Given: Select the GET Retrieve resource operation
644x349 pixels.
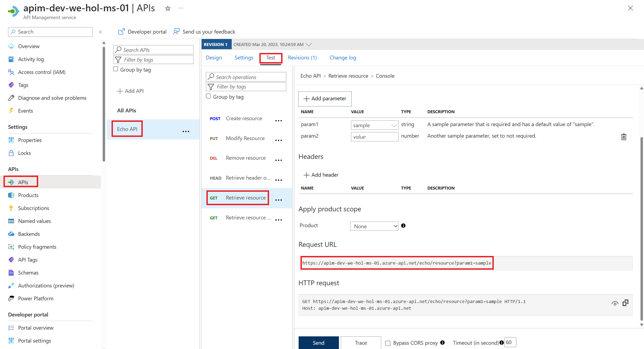Looking at the screenshot, I should [x=238, y=198].
